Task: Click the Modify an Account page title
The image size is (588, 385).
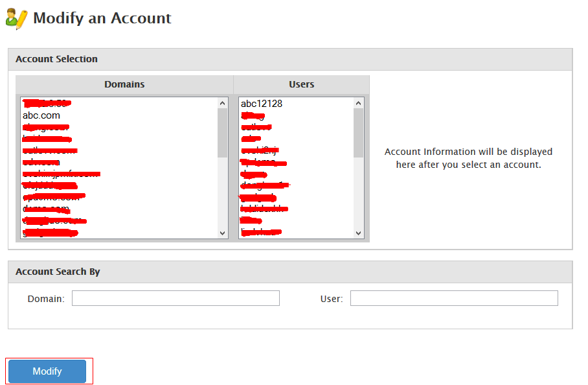Action: [x=102, y=18]
